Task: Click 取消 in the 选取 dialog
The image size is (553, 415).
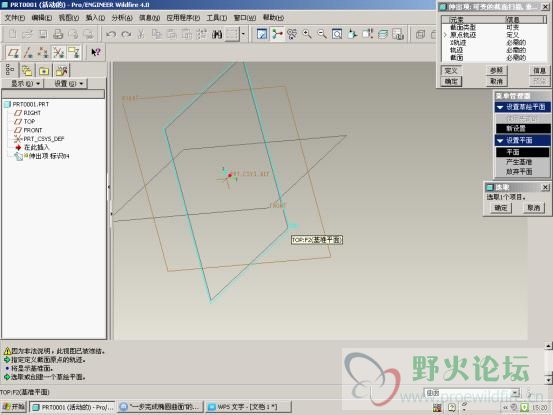Action: point(533,208)
